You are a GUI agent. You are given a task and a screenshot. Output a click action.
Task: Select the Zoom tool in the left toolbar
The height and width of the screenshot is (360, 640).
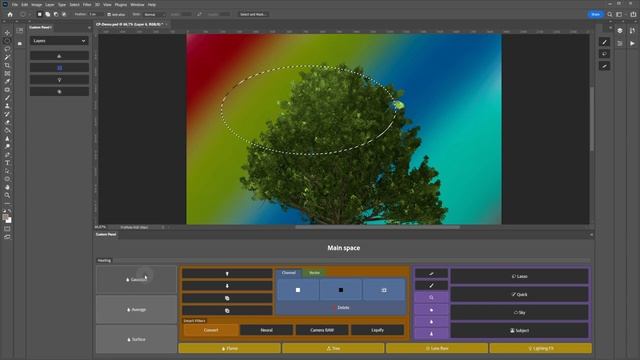tap(7, 196)
